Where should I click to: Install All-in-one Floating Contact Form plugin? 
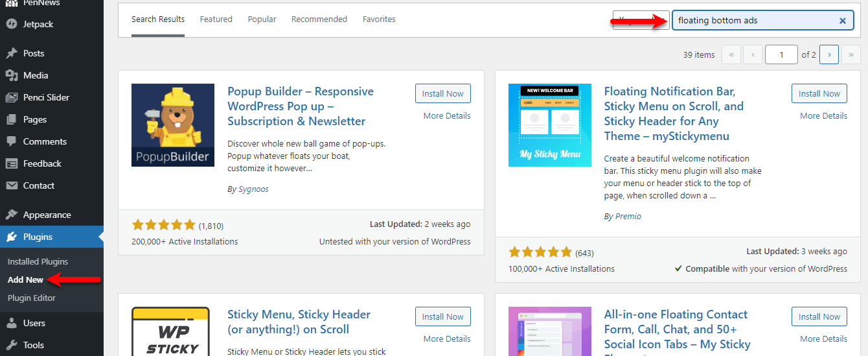819,316
